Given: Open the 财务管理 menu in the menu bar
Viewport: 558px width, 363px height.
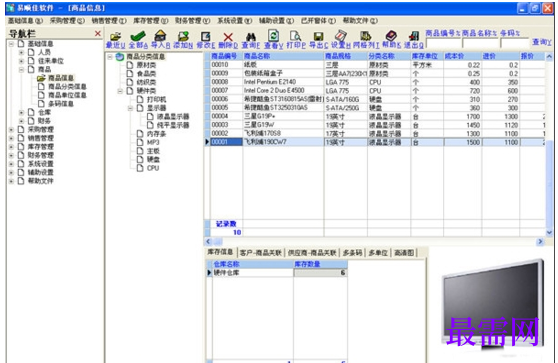Looking at the screenshot, I should click(x=193, y=21).
